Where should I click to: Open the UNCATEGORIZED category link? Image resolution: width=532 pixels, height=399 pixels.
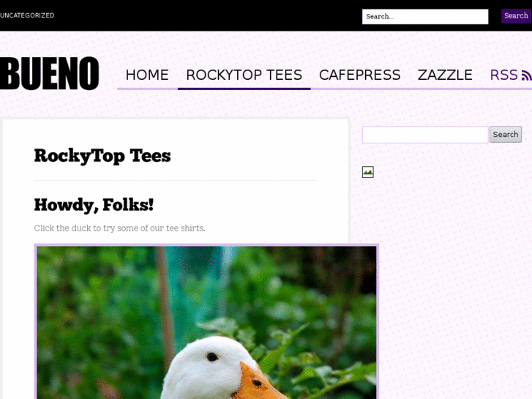tap(27, 15)
